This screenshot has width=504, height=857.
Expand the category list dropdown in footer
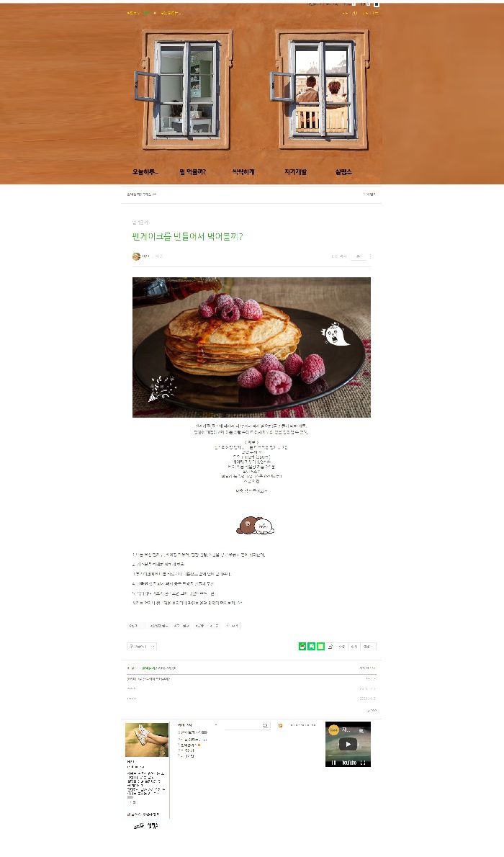click(216, 725)
